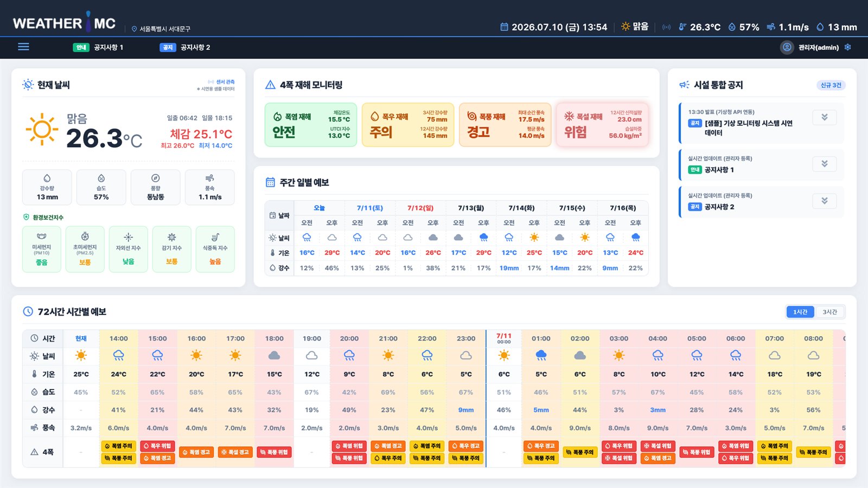This screenshot has height=488, width=868.
Task: Click the 감기 지수 index card
Action: 172,249
